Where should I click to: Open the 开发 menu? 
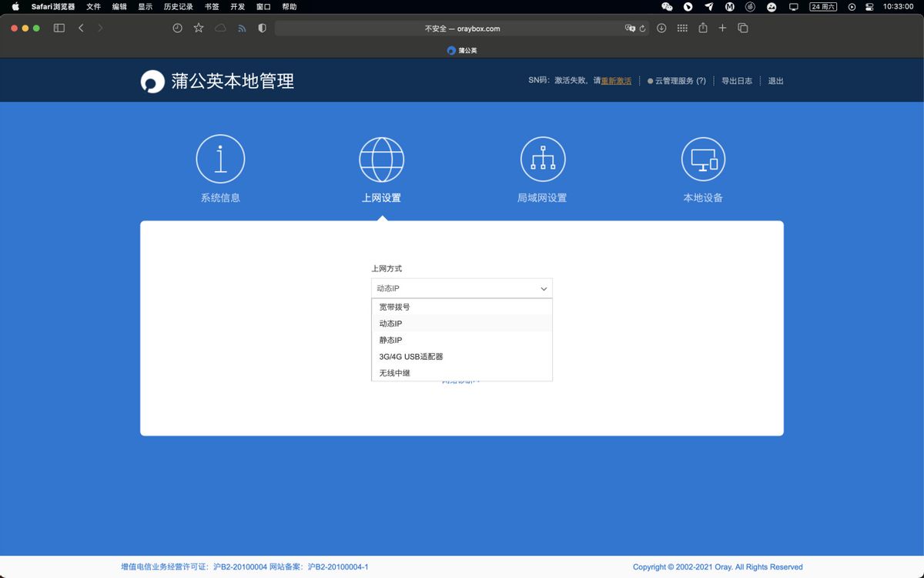(238, 7)
